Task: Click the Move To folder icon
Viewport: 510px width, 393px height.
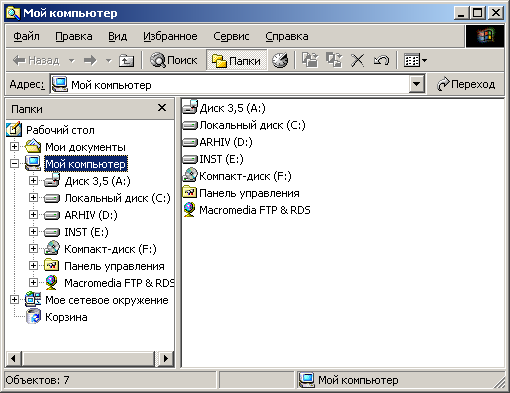Action: coord(310,60)
